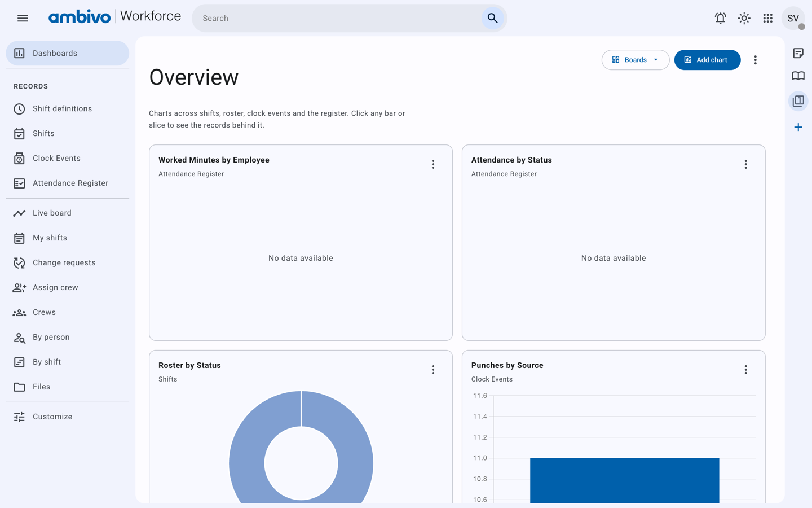The image size is (812, 508).
Task: Focus the Search input field
Action: click(x=338, y=18)
